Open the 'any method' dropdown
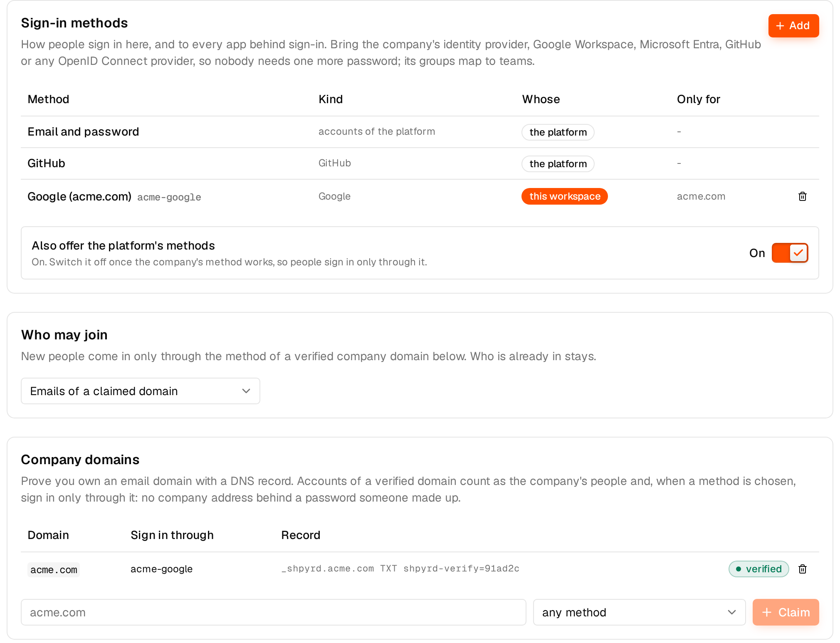Image resolution: width=840 pixels, height=643 pixels. pyautogui.click(x=639, y=612)
